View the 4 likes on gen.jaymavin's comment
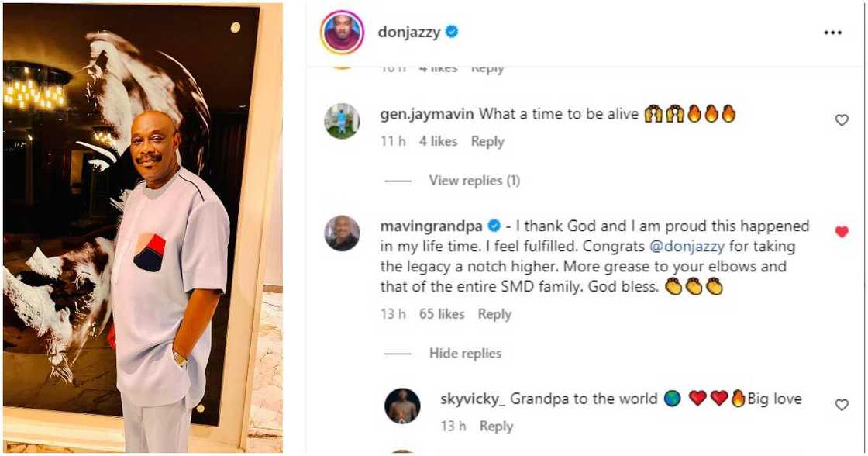The height and width of the screenshot is (456, 868). point(439,142)
